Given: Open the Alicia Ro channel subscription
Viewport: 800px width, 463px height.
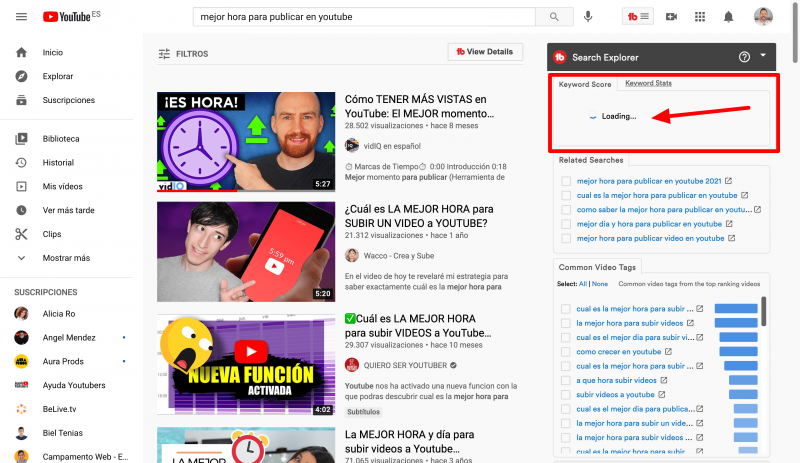Looking at the screenshot, I should click(60, 313).
